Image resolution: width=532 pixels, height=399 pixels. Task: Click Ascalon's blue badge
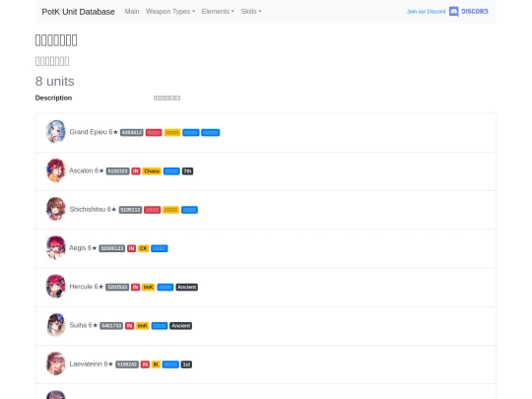pos(171,171)
